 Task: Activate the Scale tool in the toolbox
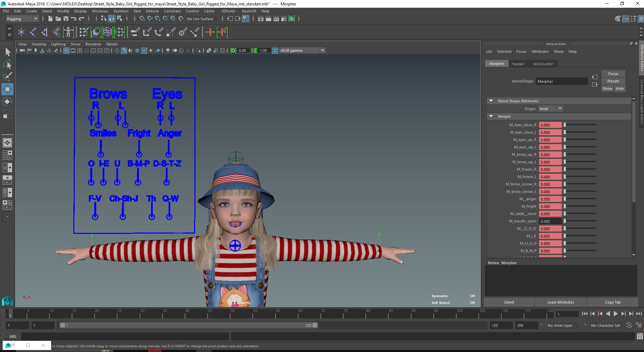pos(7,114)
